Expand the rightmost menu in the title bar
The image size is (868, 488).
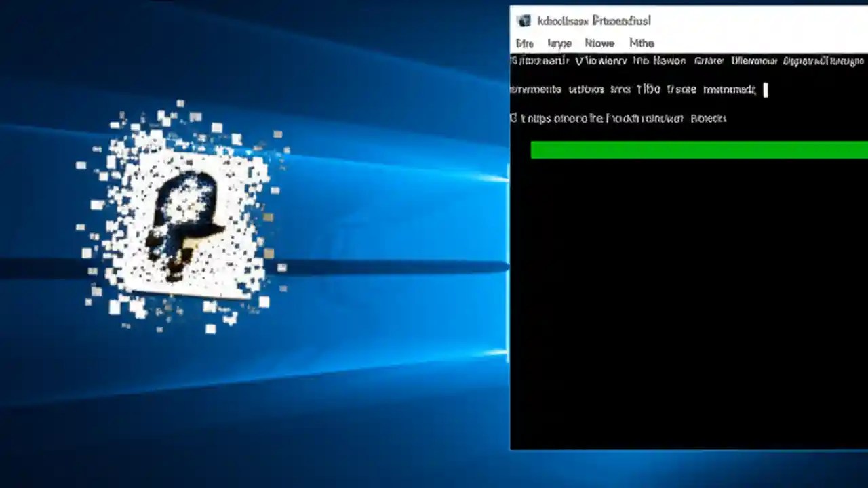tap(641, 43)
